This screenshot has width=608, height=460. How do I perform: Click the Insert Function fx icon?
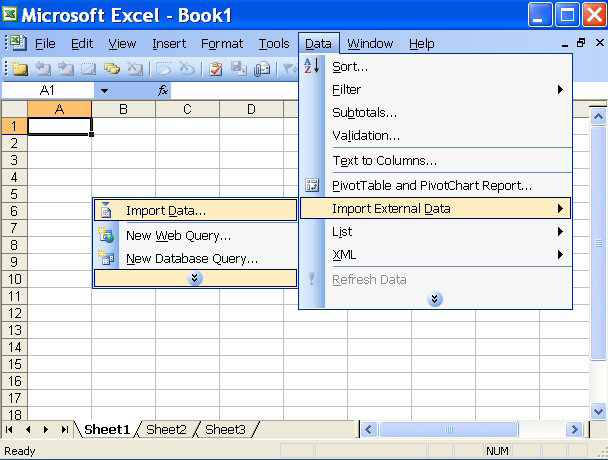click(x=163, y=90)
